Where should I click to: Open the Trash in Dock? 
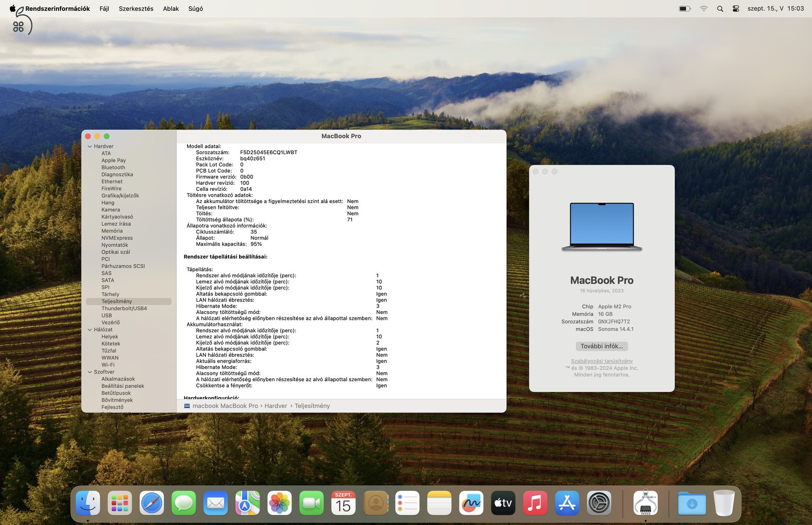click(x=724, y=503)
